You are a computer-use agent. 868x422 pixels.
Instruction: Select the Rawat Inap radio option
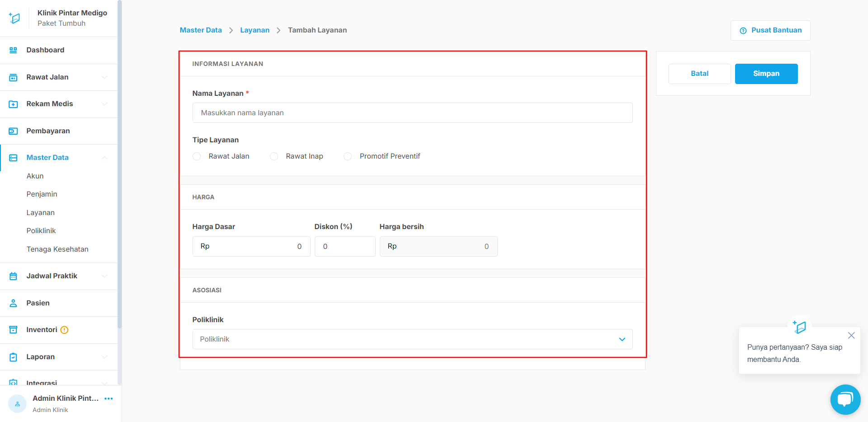(274, 156)
